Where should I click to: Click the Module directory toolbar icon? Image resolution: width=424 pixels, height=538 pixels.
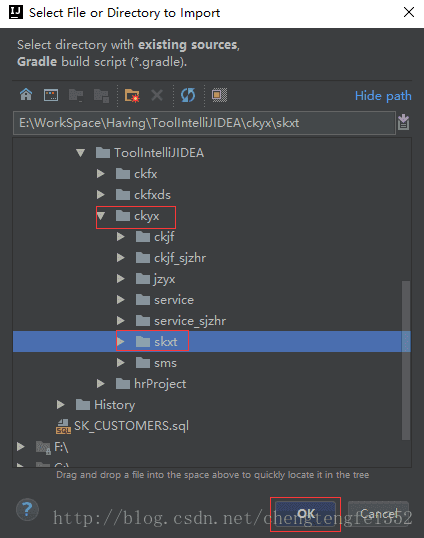pos(101,95)
